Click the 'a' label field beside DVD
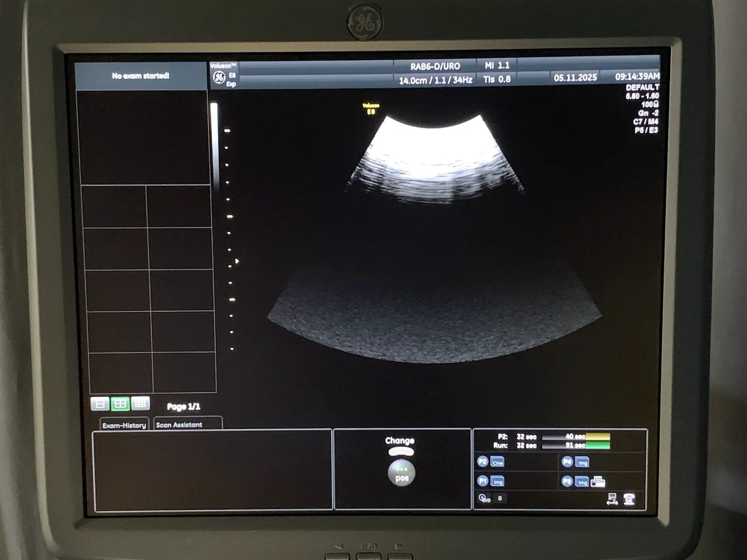Image resolution: width=747 pixels, height=560 pixels. 500,499
